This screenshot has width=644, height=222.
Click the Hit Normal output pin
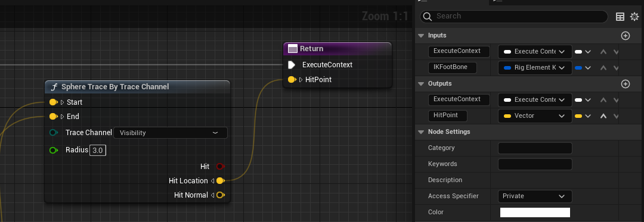pyautogui.click(x=221, y=195)
